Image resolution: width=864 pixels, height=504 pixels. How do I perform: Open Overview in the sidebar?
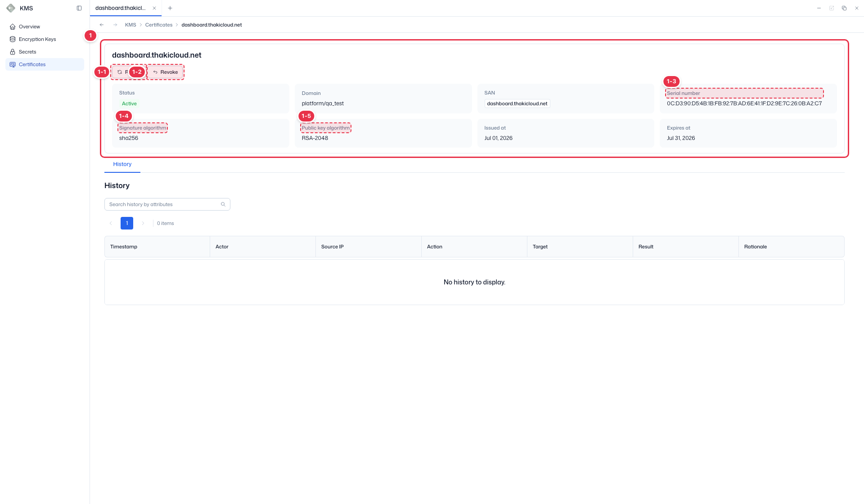pyautogui.click(x=45, y=27)
